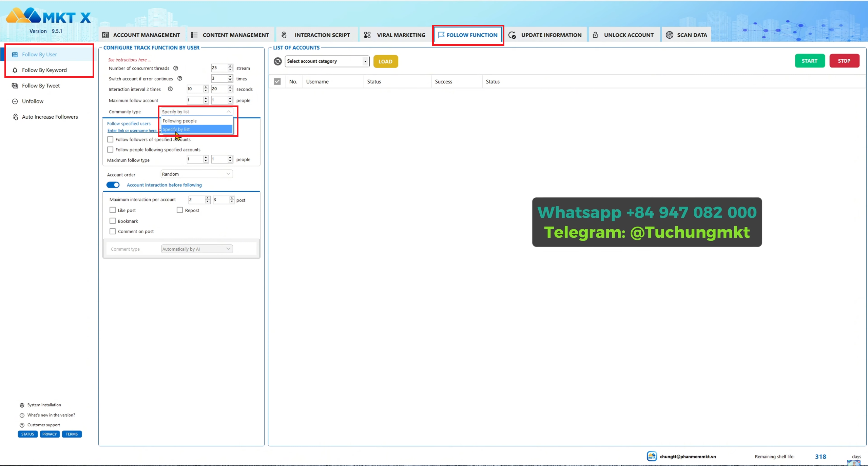
Task: Open Select account category combo box
Action: (x=327, y=61)
